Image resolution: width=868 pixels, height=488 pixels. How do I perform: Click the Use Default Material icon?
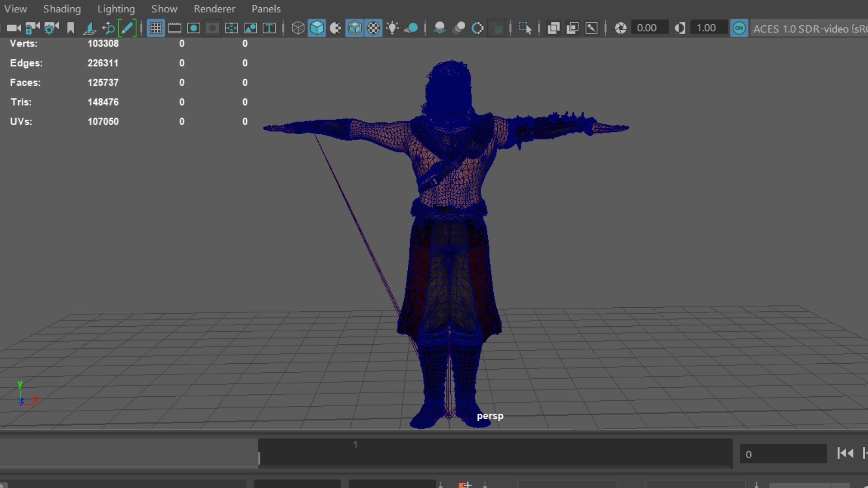(335, 28)
